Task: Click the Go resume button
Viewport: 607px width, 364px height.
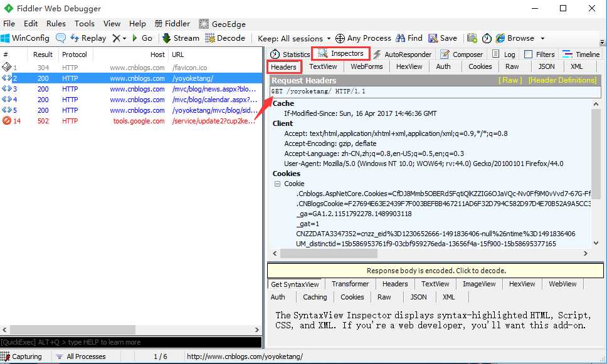Action: tap(142, 38)
